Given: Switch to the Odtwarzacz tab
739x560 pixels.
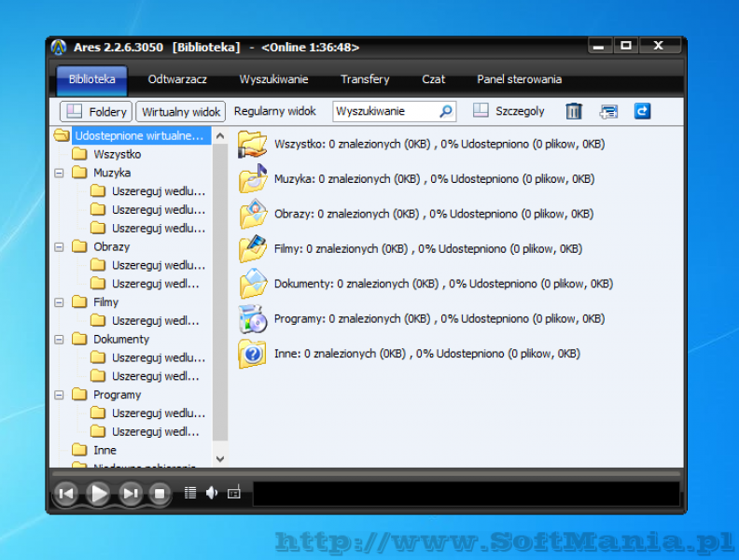Looking at the screenshot, I should 177,79.
